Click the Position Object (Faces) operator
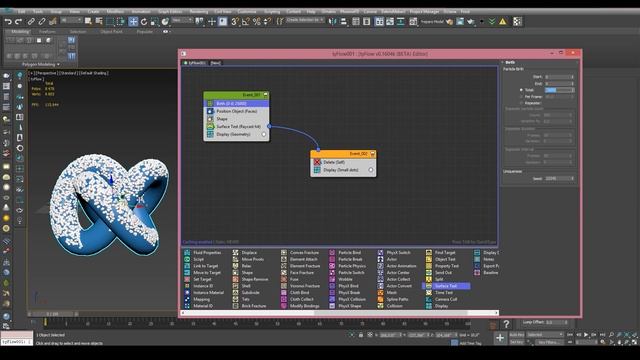 pos(236,111)
